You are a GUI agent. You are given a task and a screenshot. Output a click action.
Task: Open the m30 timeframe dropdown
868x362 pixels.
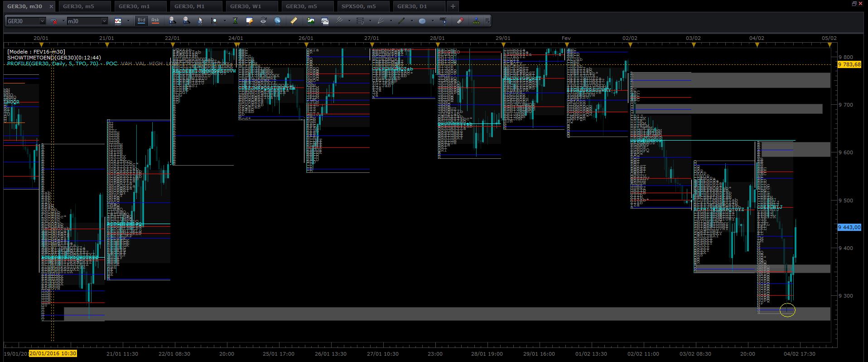point(87,21)
